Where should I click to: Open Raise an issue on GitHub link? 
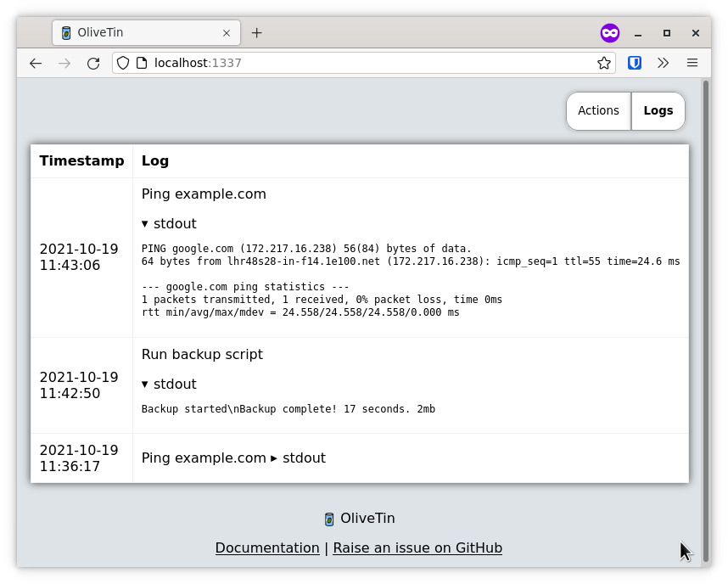[x=417, y=548]
